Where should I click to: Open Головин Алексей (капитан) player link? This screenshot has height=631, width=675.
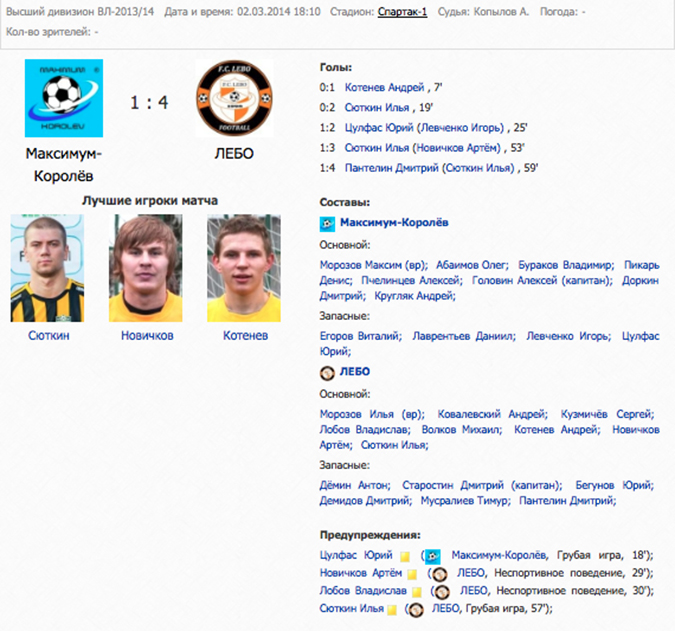point(542,280)
